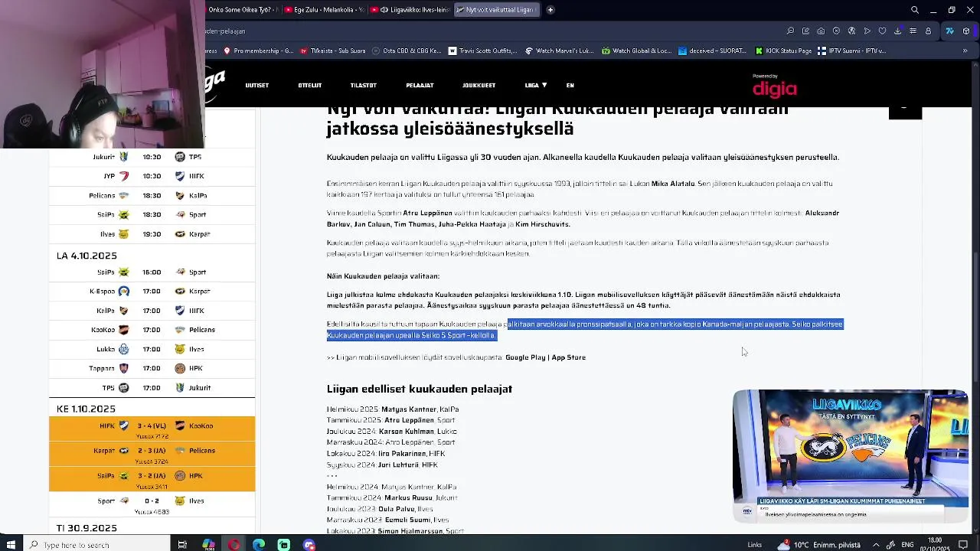Open the extensions cube icon
This screenshot has height=551, width=980.
pyautogui.click(x=966, y=31)
